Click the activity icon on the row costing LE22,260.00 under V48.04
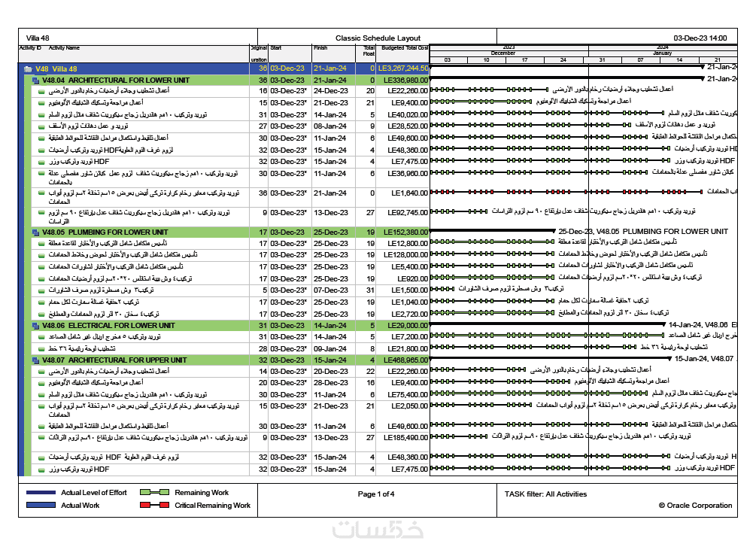Screen dimensions: 756x550 coord(42,91)
